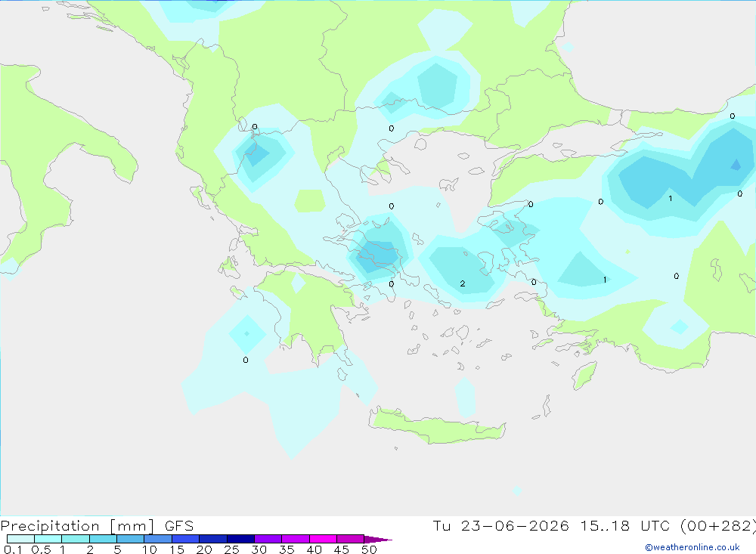
Task: Click the map value '2' in the Aegean
Action: click(x=463, y=283)
